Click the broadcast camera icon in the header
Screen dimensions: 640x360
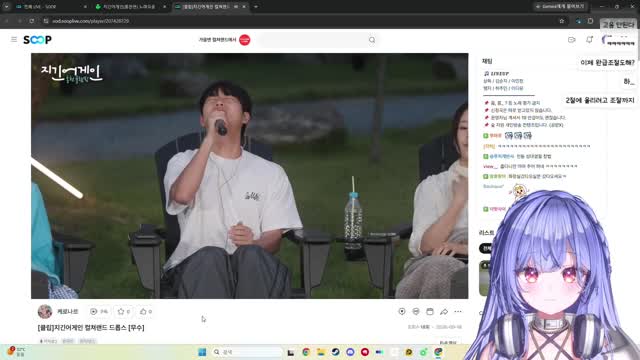point(571,40)
